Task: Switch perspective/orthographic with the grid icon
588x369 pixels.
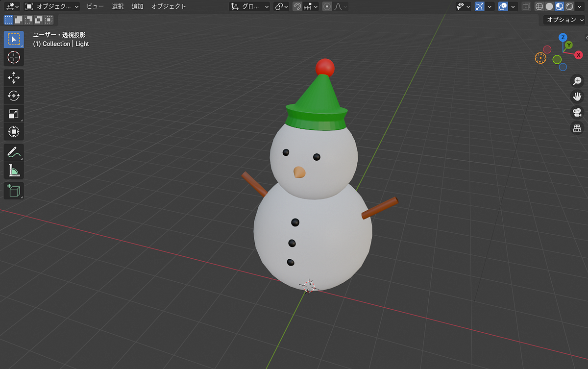Action: 578,128
